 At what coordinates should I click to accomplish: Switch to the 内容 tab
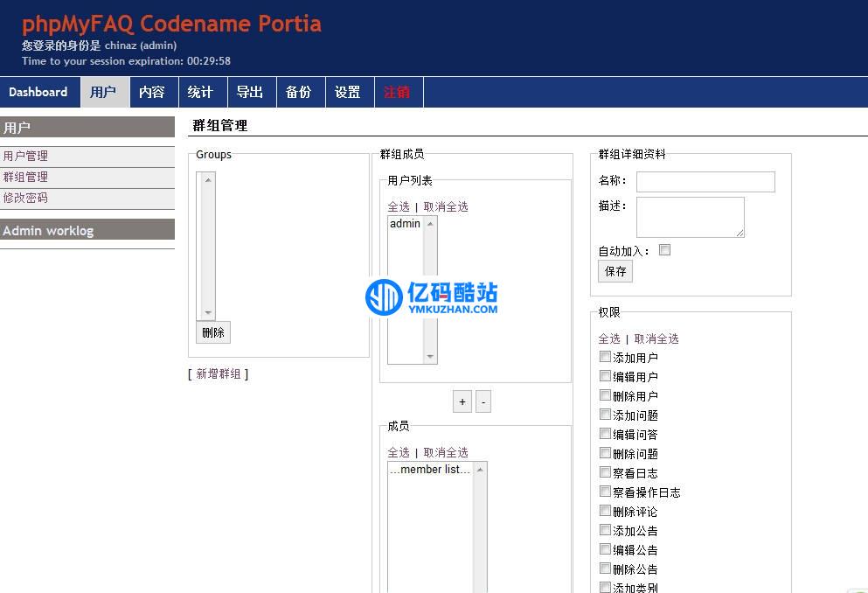click(x=153, y=92)
